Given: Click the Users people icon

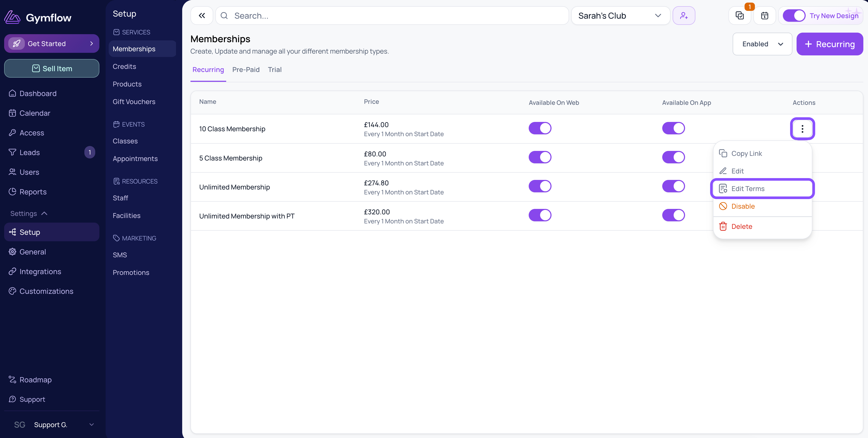Looking at the screenshot, I should [12, 172].
